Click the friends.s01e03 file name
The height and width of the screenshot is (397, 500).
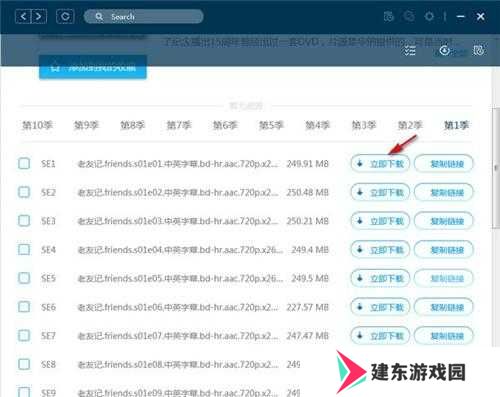click(178, 221)
